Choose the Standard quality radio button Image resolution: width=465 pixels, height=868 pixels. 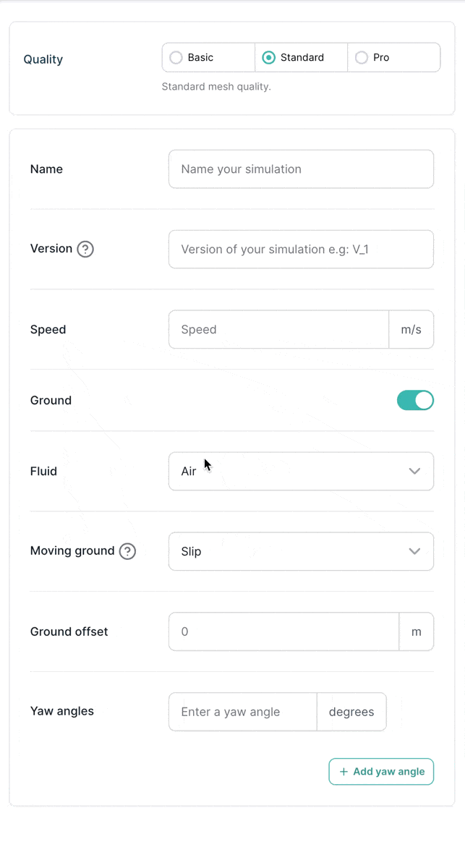click(269, 58)
